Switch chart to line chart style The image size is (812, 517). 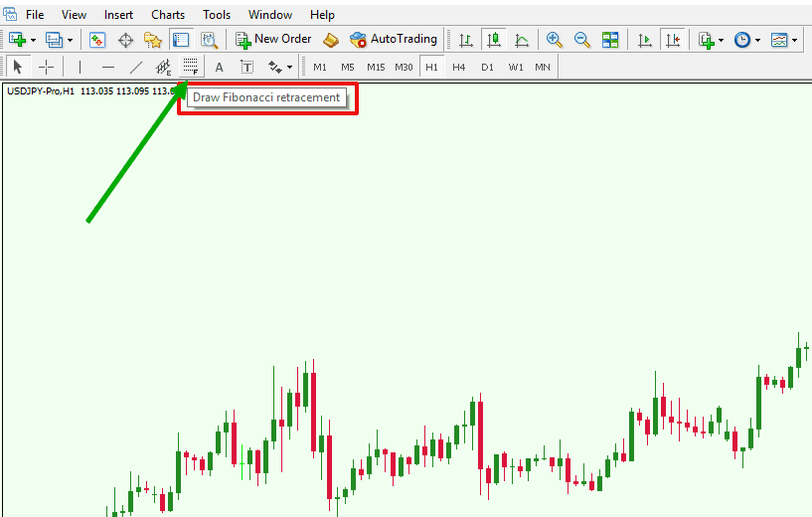tap(522, 40)
